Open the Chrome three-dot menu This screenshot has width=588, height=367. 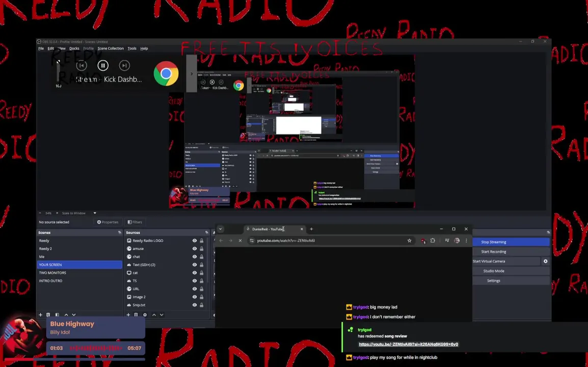click(466, 241)
